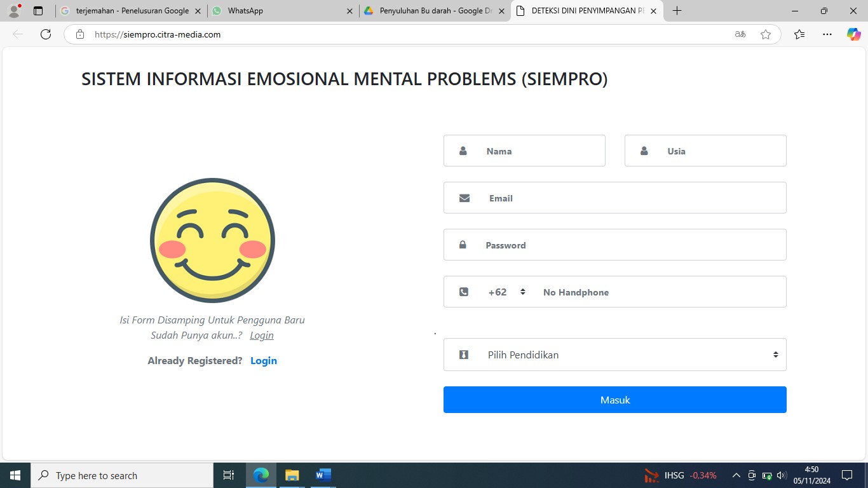Open taskbar clock and date
Image resolution: width=868 pixels, height=488 pixels.
pyautogui.click(x=811, y=475)
